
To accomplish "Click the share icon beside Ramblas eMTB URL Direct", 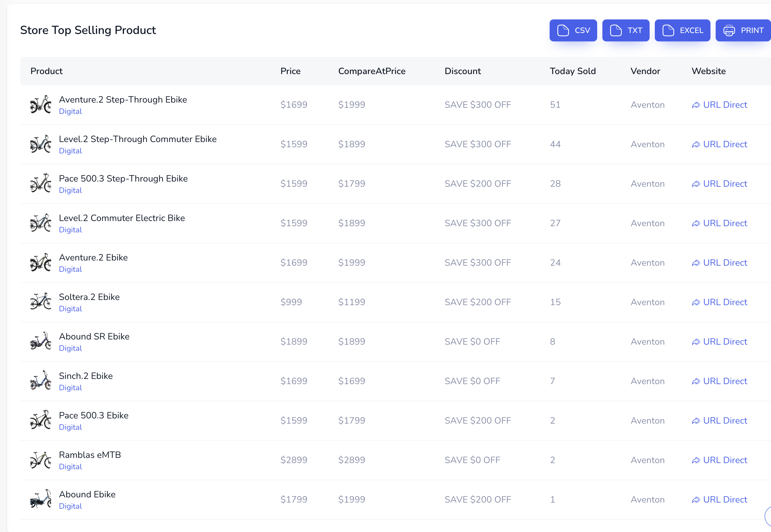I will 696,460.
